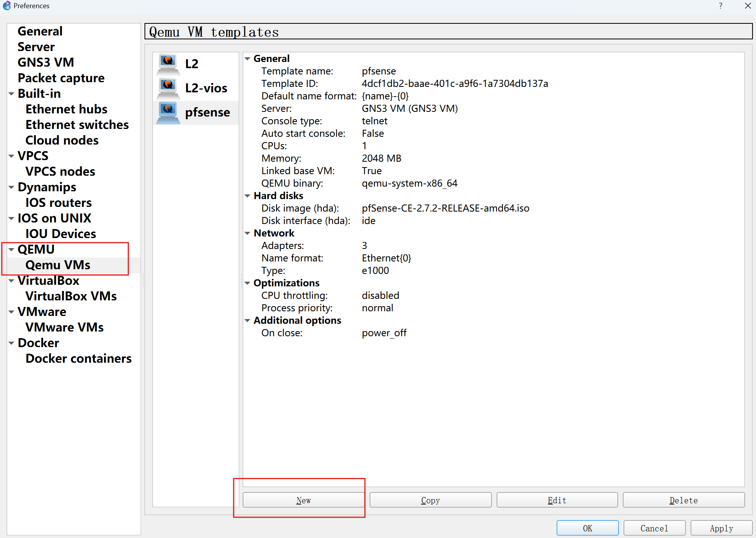Click the GNS3 logo in title bar

coord(7,6)
